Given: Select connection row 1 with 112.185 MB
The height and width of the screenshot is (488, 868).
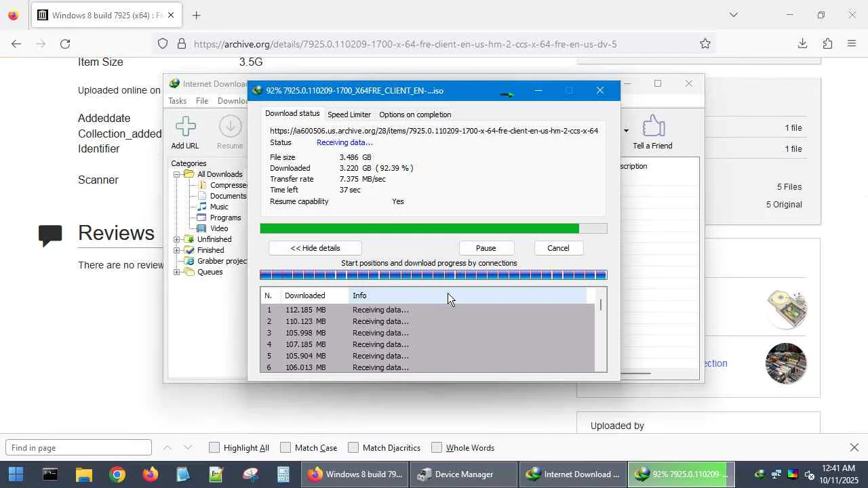Looking at the screenshot, I should click(x=427, y=310).
